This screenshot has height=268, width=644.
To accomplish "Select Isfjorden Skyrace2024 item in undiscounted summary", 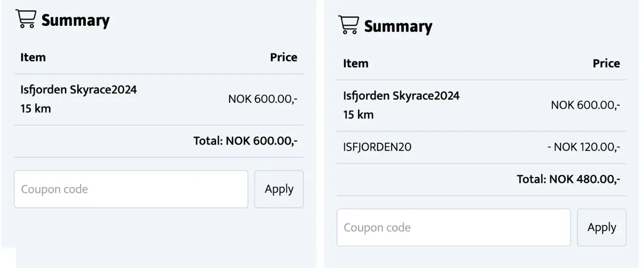I will point(78,90).
